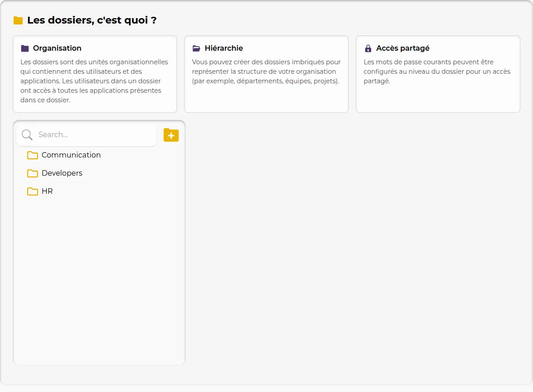The width and height of the screenshot is (533, 392).
Task: Click the folder icon next to Developers
Action: [32, 173]
